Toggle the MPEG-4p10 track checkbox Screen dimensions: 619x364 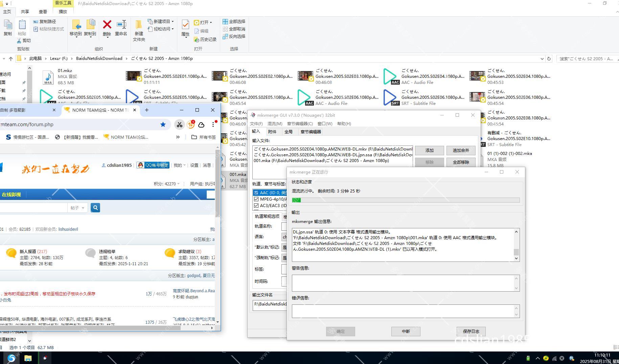[x=256, y=199]
